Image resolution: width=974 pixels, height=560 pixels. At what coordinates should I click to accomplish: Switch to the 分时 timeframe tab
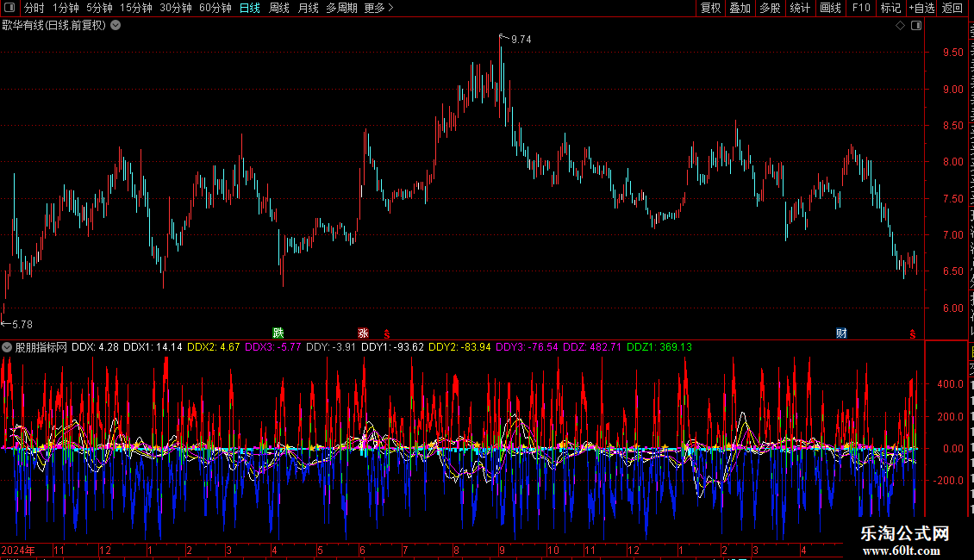34,8
